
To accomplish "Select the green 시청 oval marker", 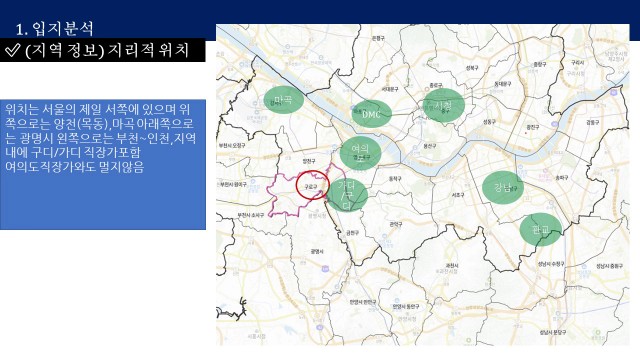I will tap(444, 105).
